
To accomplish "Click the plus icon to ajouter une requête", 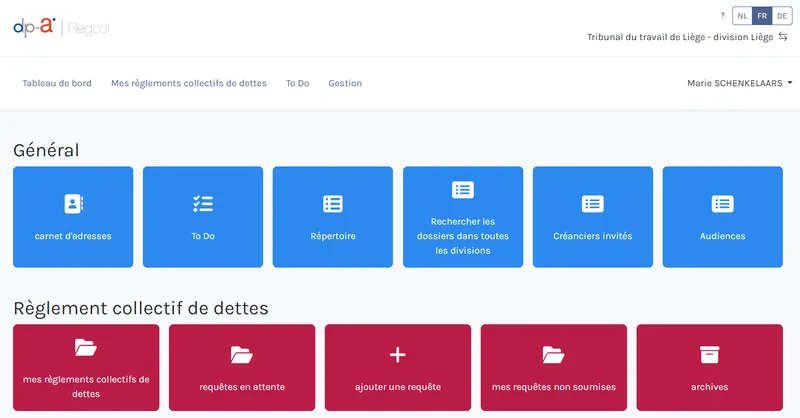I will 398,355.
